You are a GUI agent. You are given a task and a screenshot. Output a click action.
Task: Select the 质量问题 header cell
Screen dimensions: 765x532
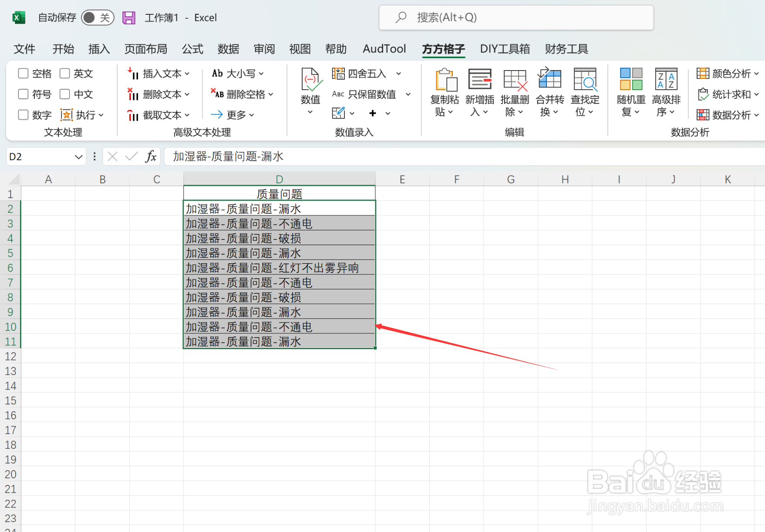(x=279, y=194)
